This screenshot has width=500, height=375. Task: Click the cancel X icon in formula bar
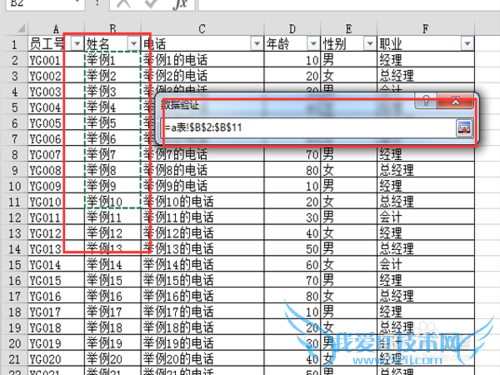[124, 4]
